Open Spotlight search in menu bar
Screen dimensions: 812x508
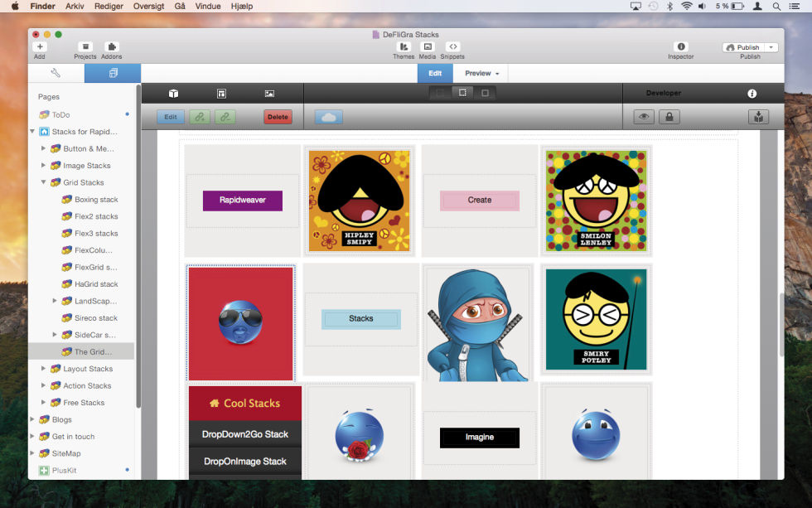pos(776,6)
